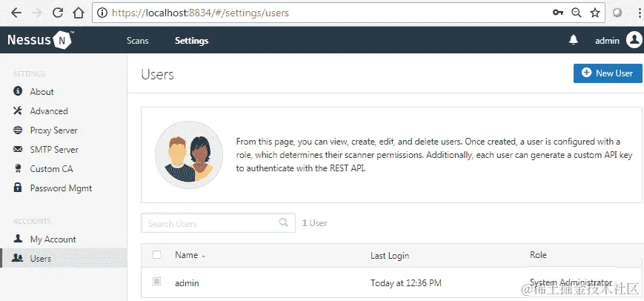Screen dimensions: 644x301
Task: Click the Users group icon in sidebar
Action: pos(18,258)
